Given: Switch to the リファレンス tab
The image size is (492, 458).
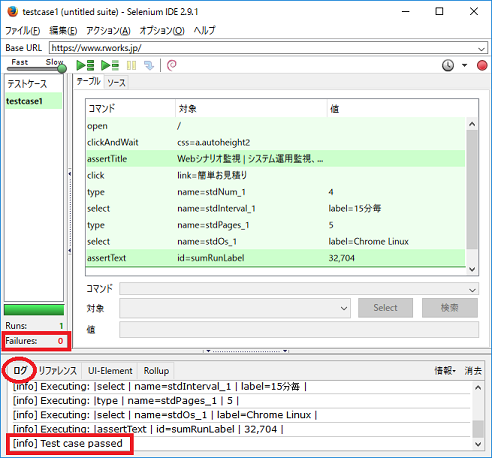Looking at the screenshot, I should 58,371.
